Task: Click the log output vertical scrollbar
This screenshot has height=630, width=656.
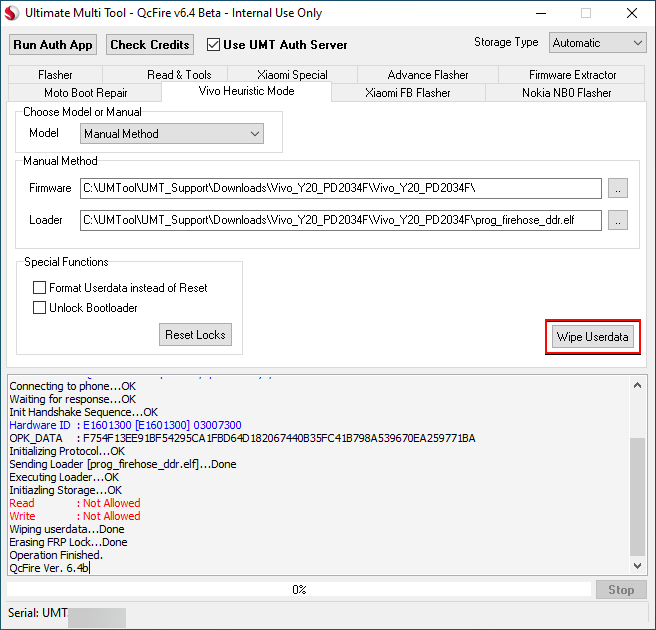Action: tap(638, 495)
